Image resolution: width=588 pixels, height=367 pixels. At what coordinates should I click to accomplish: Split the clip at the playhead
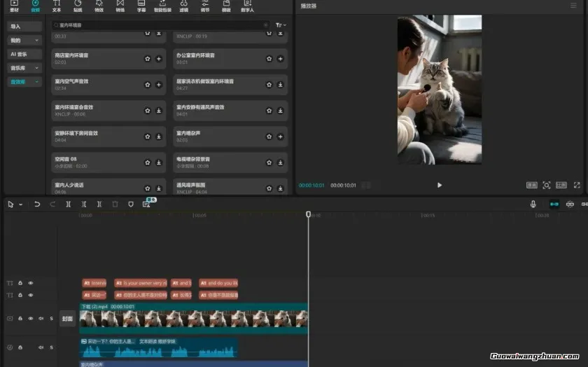(x=69, y=204)
